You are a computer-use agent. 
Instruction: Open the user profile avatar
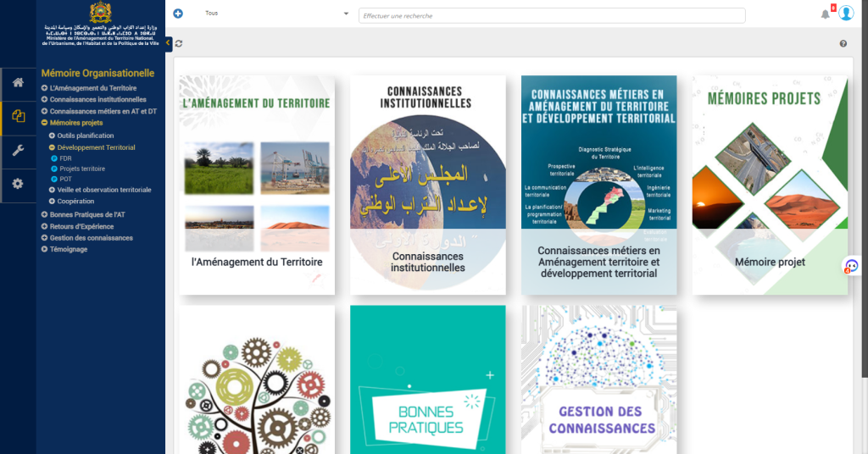pyautogui.click(x=846, y=14)
